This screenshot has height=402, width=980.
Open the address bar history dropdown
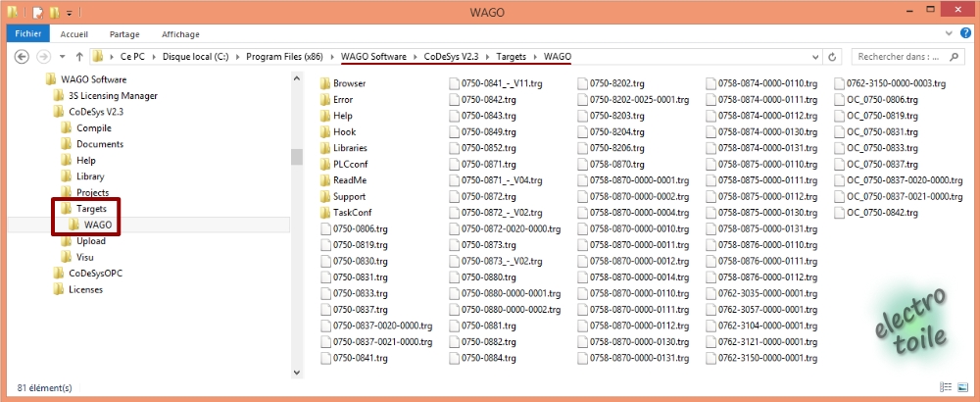[x=815, y=57]
